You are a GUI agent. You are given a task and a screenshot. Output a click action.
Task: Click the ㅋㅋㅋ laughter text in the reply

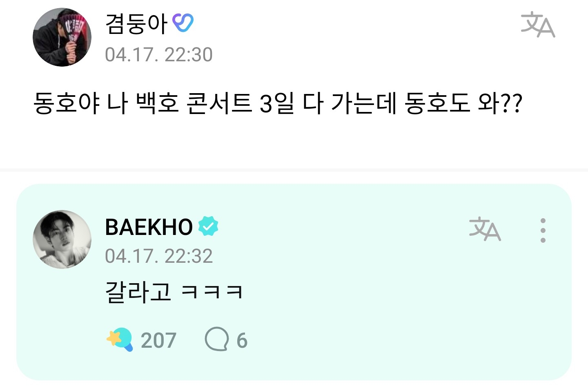(212, 292)
